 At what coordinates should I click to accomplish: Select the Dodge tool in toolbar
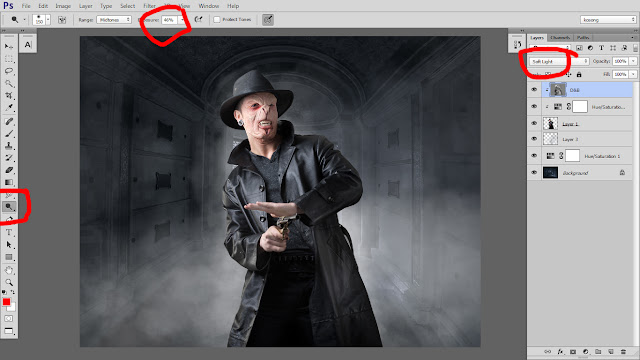point(9,207)
